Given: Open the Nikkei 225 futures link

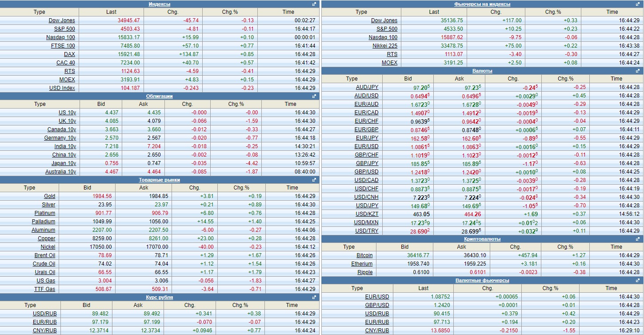Looking at the screenshot, I should (x=385, y=46).
